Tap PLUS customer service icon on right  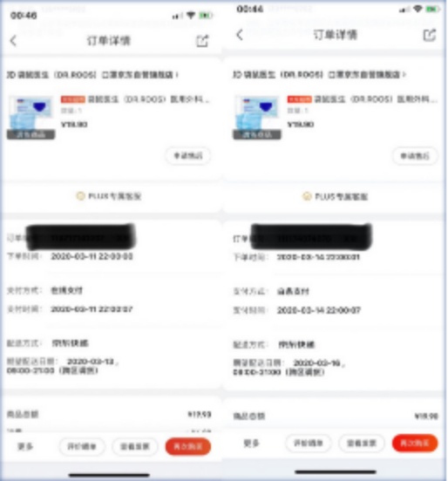coord(307,196)
